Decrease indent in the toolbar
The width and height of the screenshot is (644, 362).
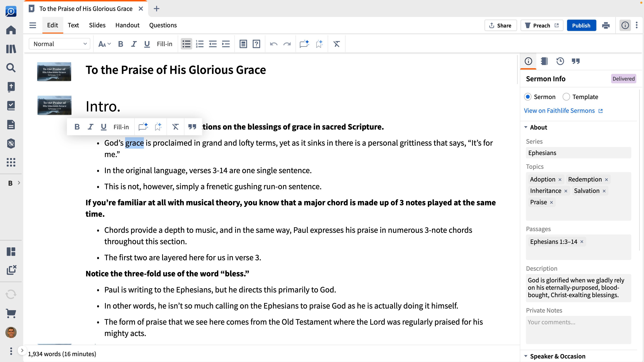(x=213, y=44)
